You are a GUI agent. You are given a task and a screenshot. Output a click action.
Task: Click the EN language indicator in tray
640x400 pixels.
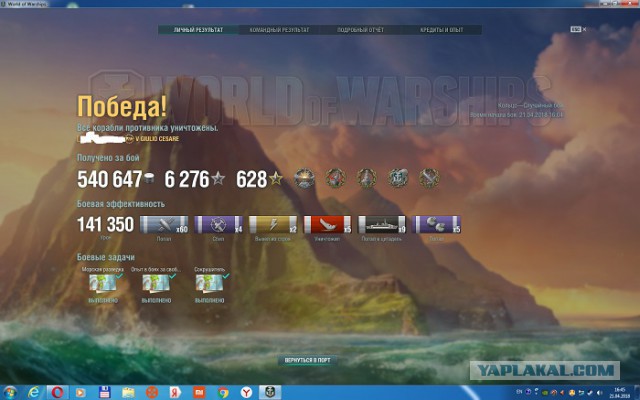pos(519,391)
